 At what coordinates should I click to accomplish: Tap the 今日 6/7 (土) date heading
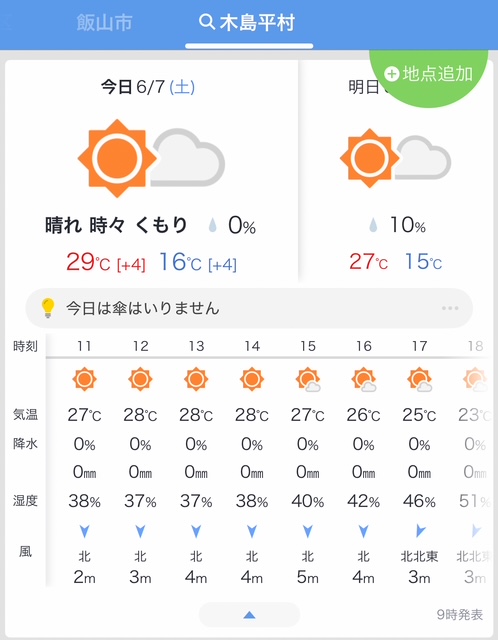[x=148, y=87]
